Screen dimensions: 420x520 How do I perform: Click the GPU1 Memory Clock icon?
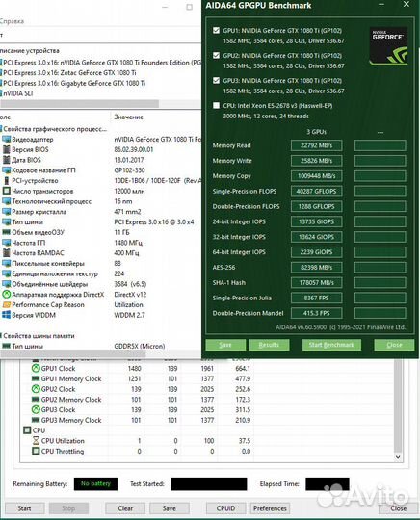36,378
